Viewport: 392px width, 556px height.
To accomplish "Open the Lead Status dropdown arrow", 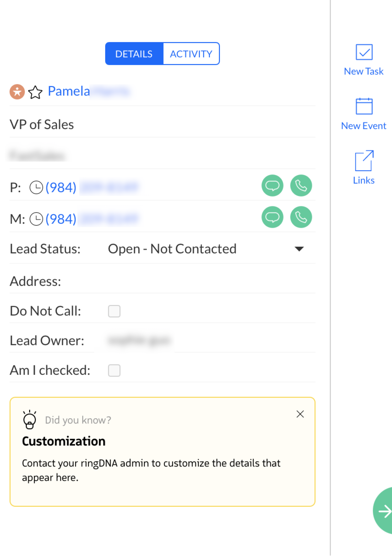I will point(299,249).
